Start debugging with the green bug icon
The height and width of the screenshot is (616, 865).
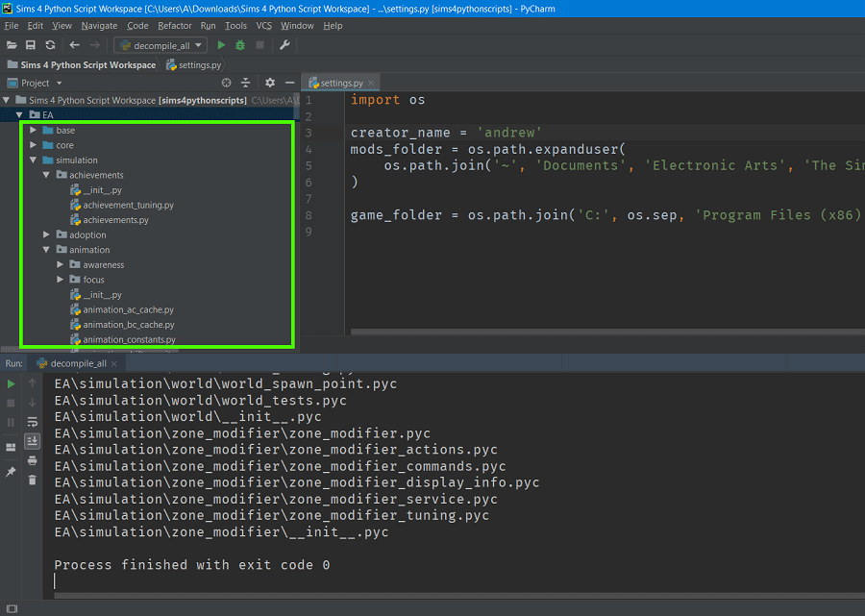240,45
